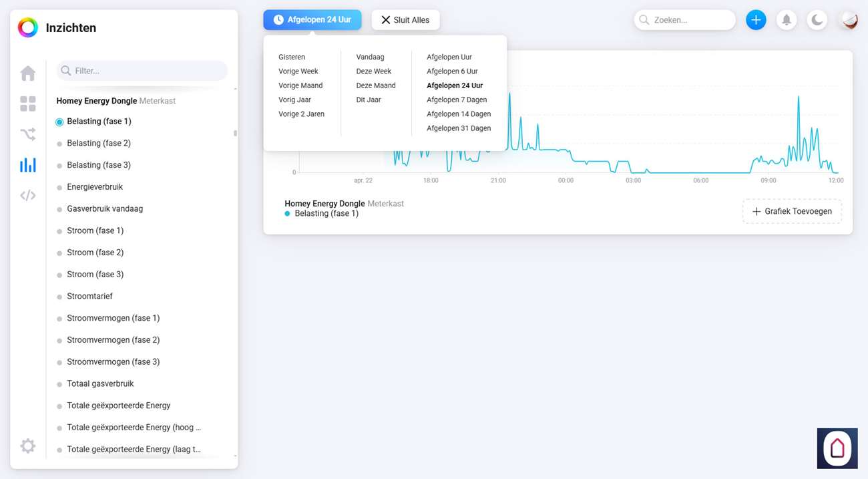Open the settings gear icon

[x=27, y=446]
